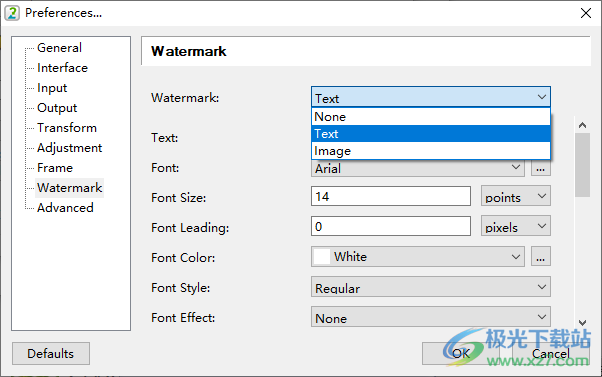Select Transform in the sidebar tree
The height and width of the screenshot is (377, 602).
pos(67,127)
